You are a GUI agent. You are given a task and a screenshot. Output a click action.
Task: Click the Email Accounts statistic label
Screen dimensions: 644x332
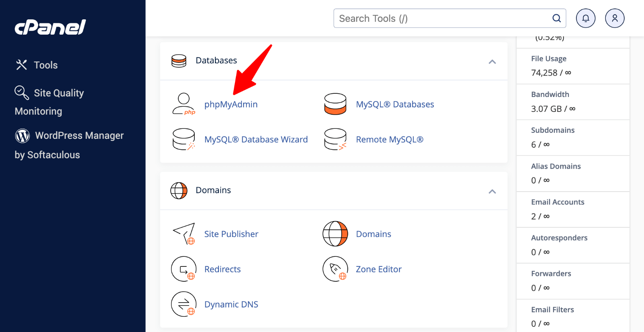pos(557,202)
